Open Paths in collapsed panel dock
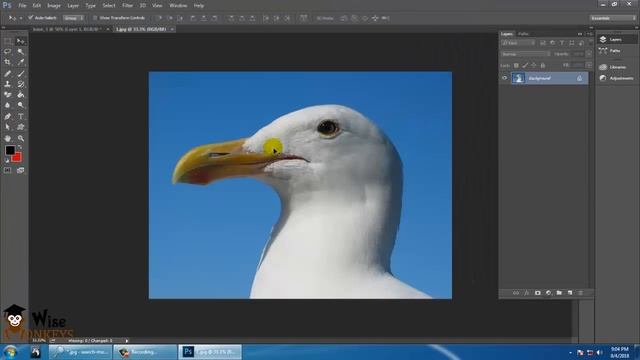The image size is (640, 360). pyautogui.click(x=616, y=51)
